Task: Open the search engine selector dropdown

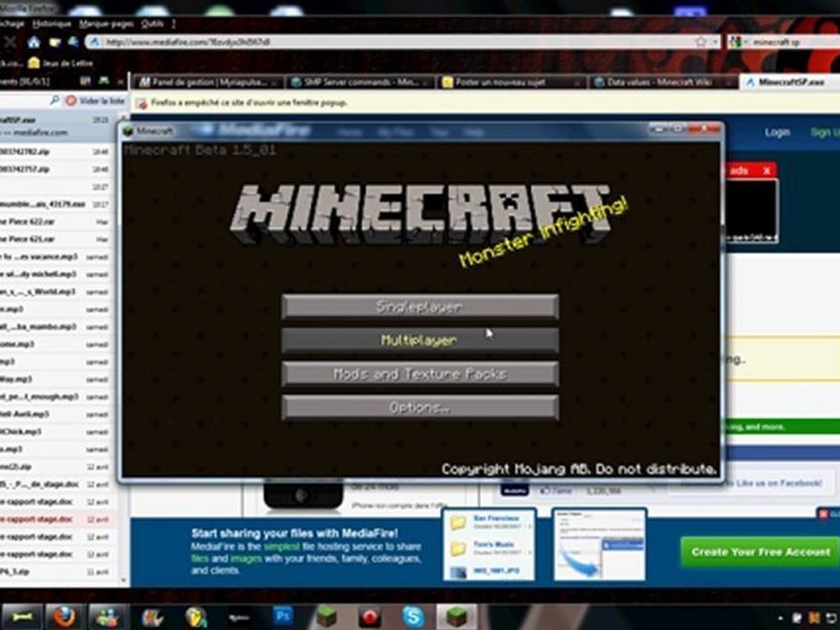Action: coord(738,42)
